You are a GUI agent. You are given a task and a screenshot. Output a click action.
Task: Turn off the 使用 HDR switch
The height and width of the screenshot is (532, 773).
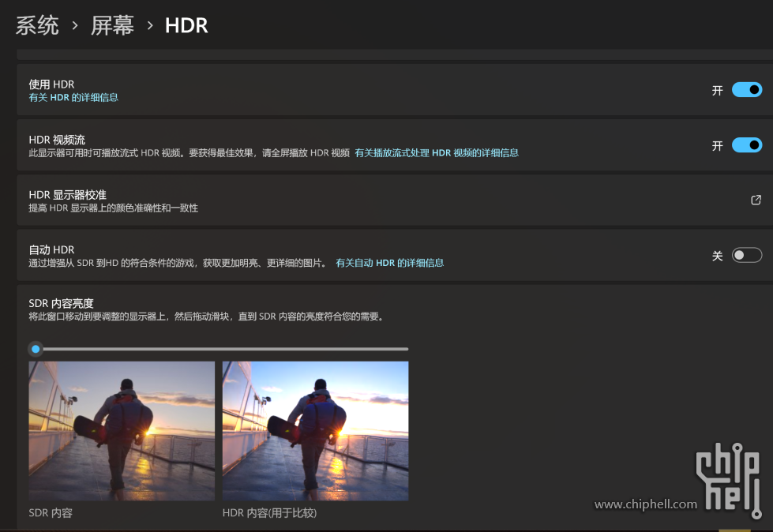[x=746, y=90]
